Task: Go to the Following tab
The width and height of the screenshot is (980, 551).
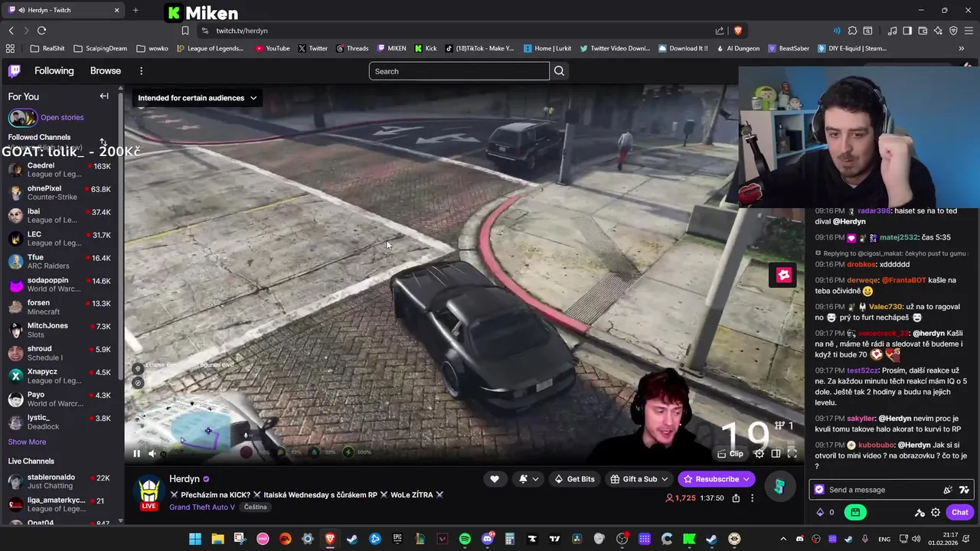Action: click(x=54, y=70)
